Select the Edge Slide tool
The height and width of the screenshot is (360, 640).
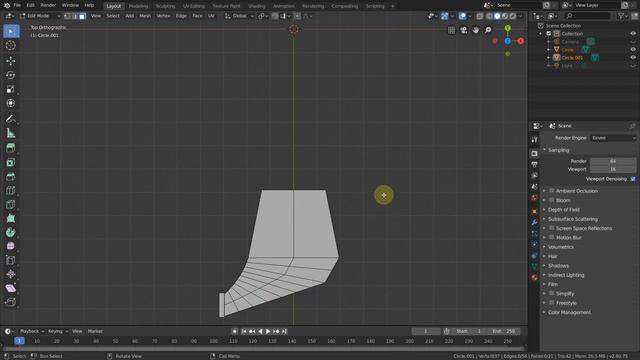[x=11, y=260]
